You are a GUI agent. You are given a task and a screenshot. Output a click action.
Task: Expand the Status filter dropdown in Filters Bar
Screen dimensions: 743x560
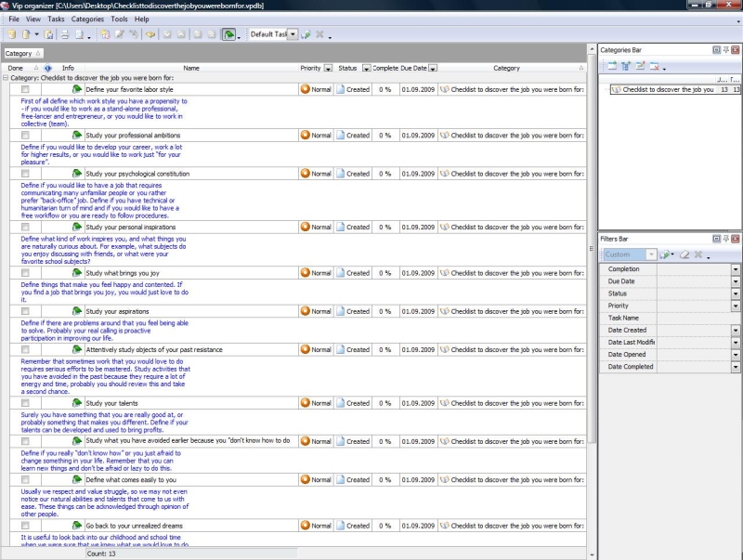click(736, 293)
